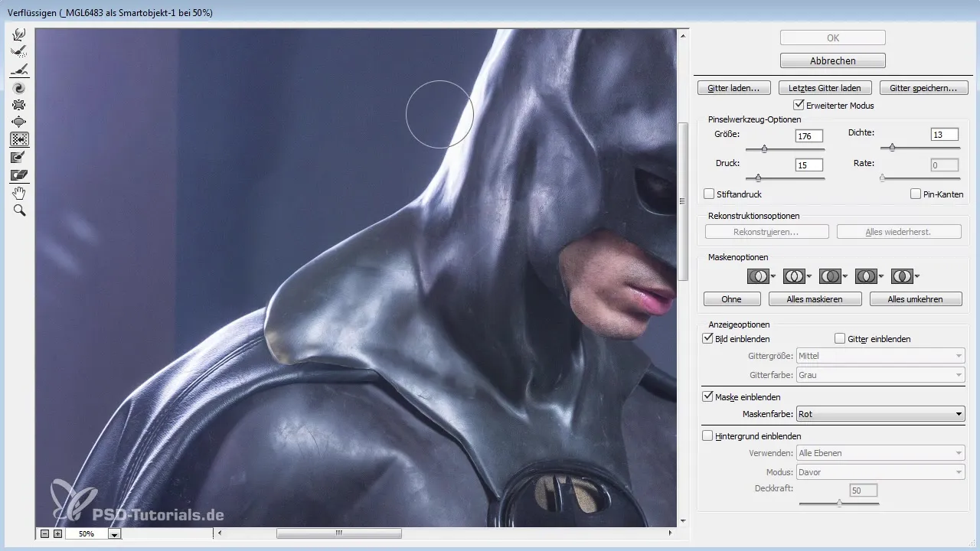Open the Gitterfarbe dropdown
The height and width of the screenshot is (551, 980).
[x=880, y=375]
